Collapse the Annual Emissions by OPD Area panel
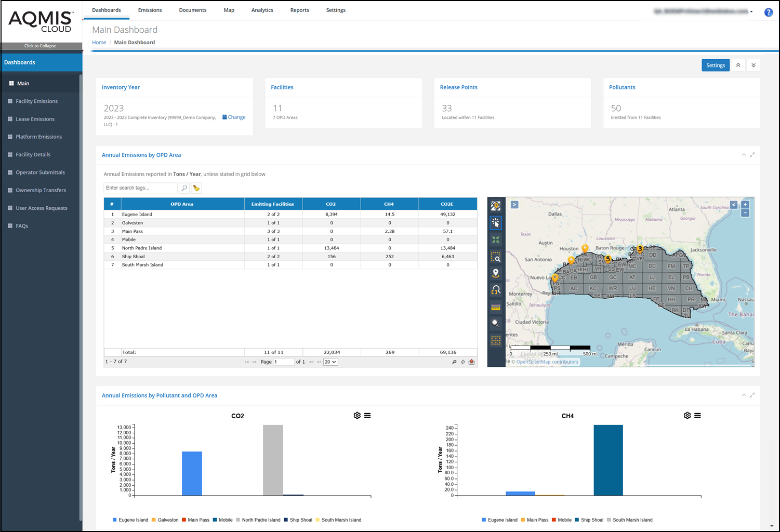Screen dimensions: 780x532 [x=744, y=154]
